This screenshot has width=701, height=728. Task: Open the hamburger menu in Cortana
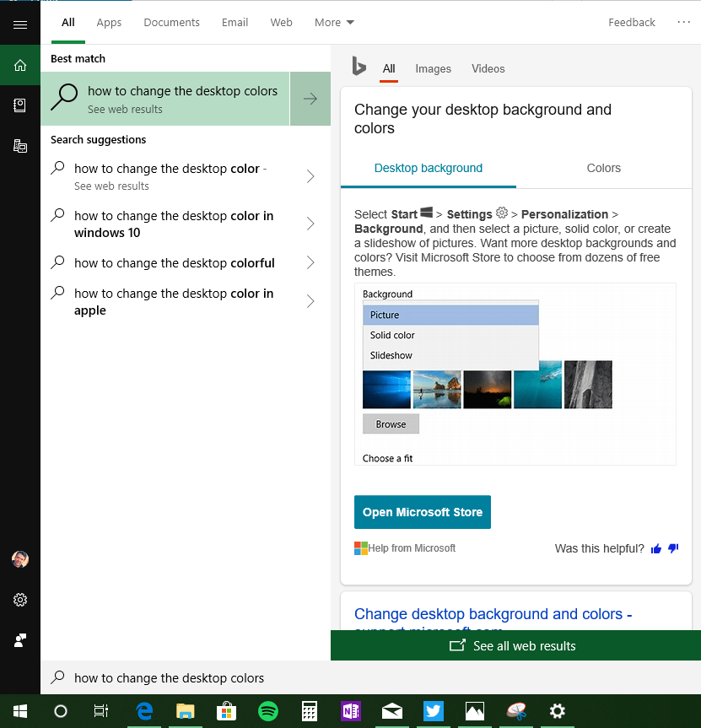pos(19,24)
